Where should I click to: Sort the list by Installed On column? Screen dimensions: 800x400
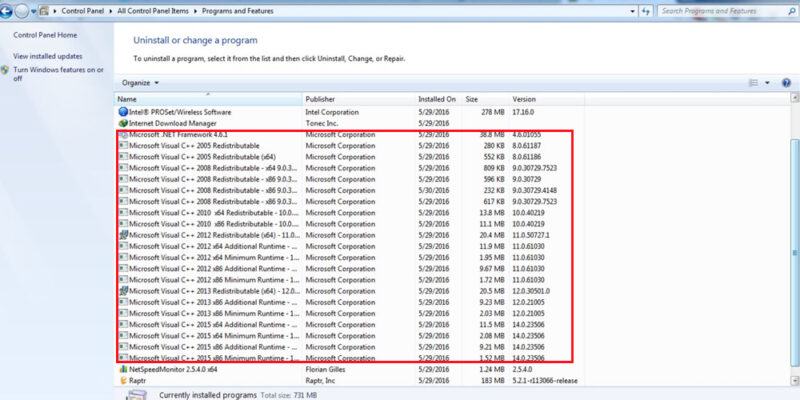coord(439,99)
